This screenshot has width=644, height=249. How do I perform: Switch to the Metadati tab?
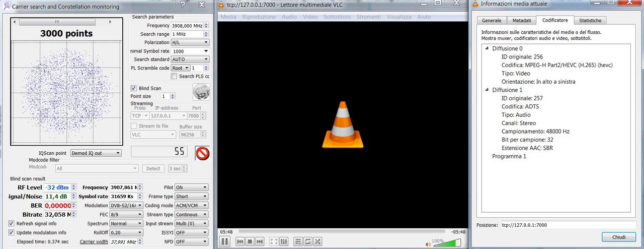coord(522,21)
